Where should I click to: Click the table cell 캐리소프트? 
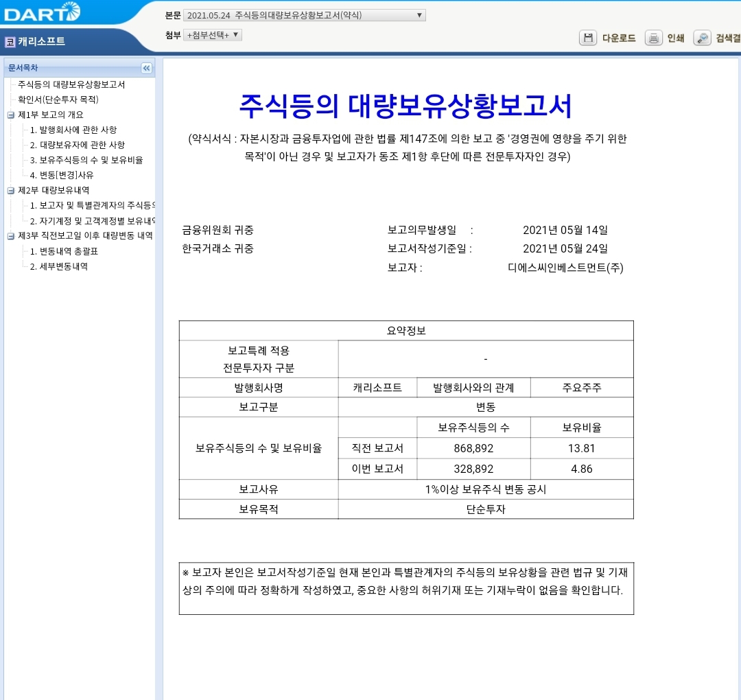(x=377, y=388)
